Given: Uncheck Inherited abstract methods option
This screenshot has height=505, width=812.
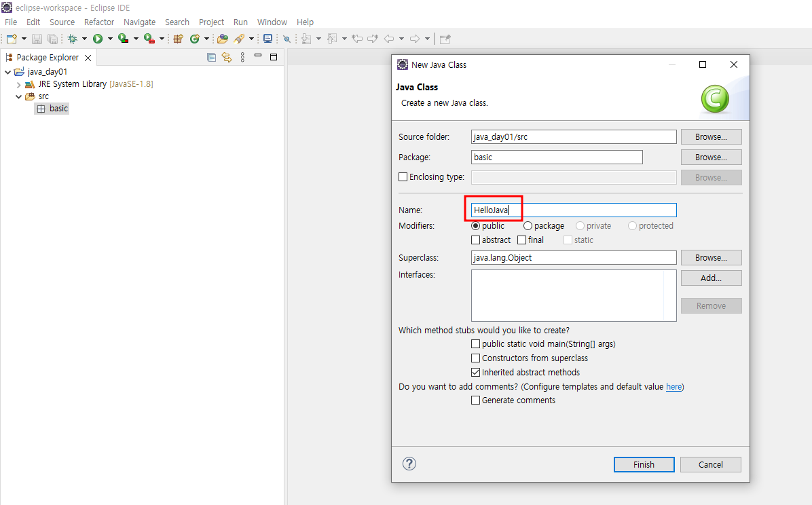Looking at the screenshot, I should click(475, 373).
